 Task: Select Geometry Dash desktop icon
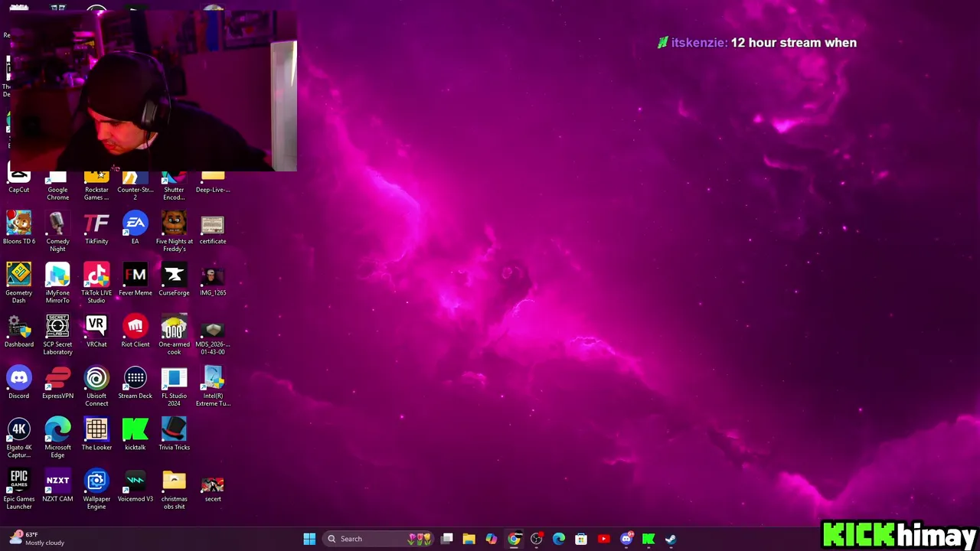19,284
